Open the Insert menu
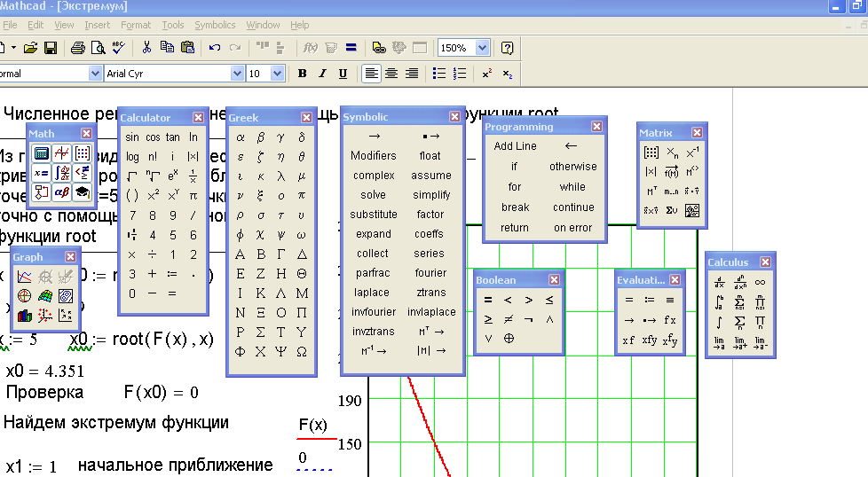 97,25
